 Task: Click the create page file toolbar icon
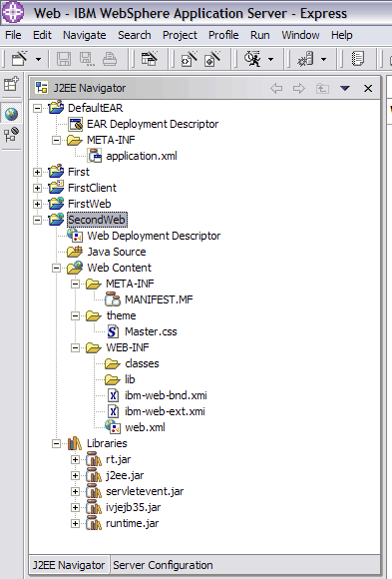click(189, 59)
